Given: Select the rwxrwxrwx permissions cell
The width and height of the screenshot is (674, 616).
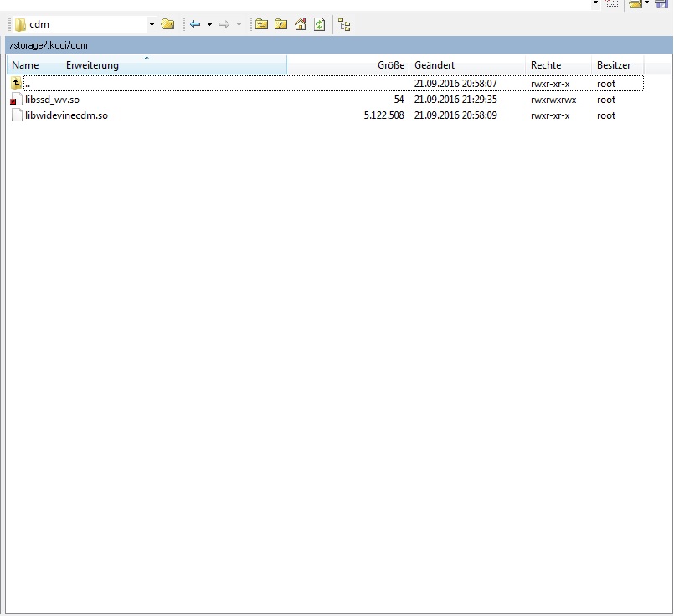Looking at the screenshot, I should pos(553,100).
